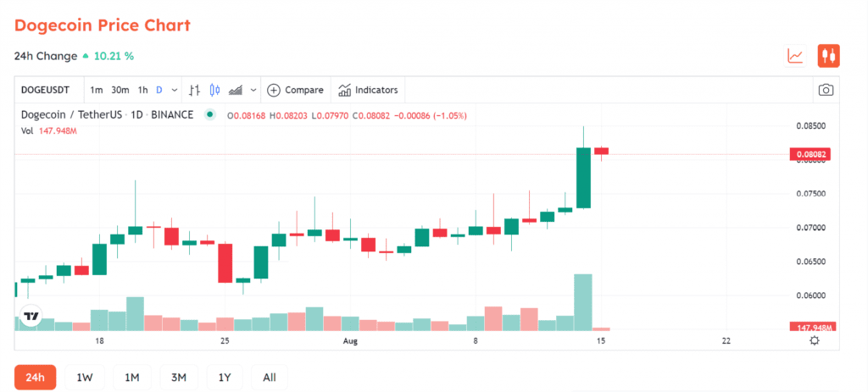Image resolution: width=868 pixels, height=392 pixels.
Task: Select the All range tab
Action: [x=269, y=378]
